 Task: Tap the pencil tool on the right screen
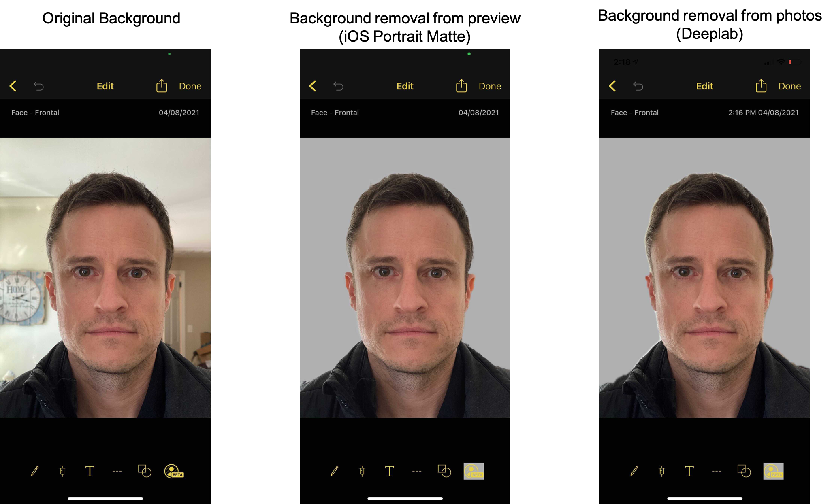point(634,471)
